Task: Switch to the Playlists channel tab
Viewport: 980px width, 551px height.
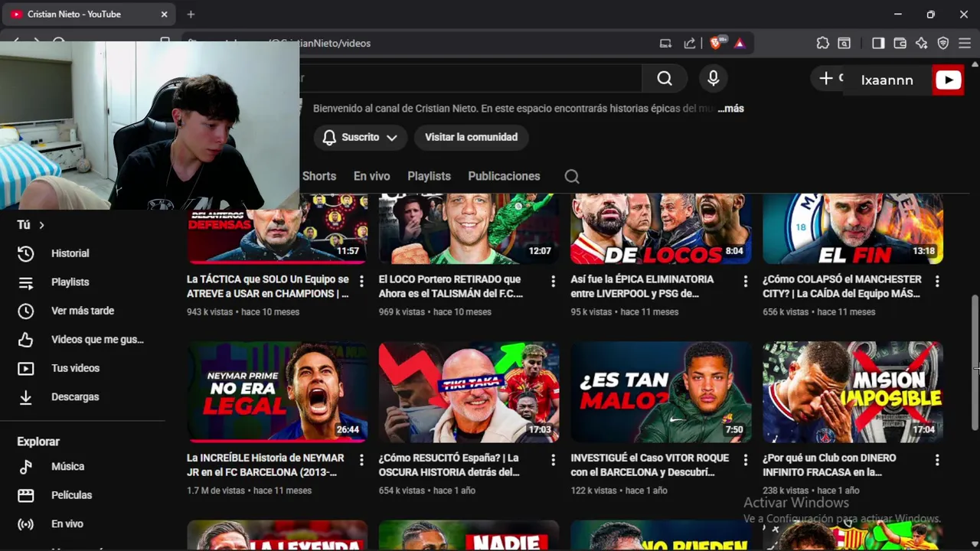Action: click(x=429, y=176)
